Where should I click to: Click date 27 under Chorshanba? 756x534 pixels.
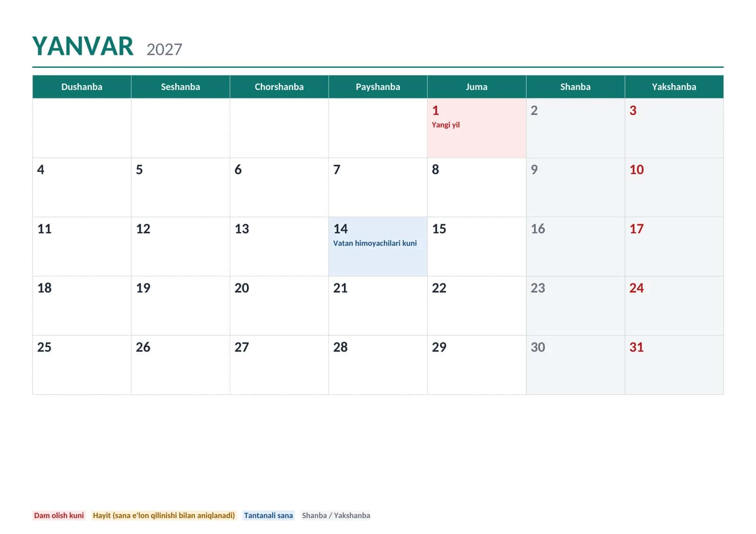coord(242,348)
